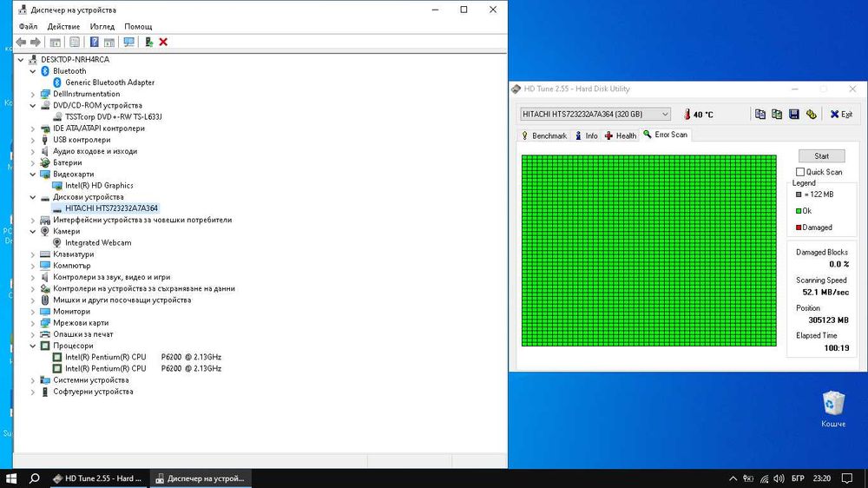The image size is (868, 488).
Task: Select the HITACHI HTS723232A7A364 disk in tree
Action: click(x=111, y=208)
